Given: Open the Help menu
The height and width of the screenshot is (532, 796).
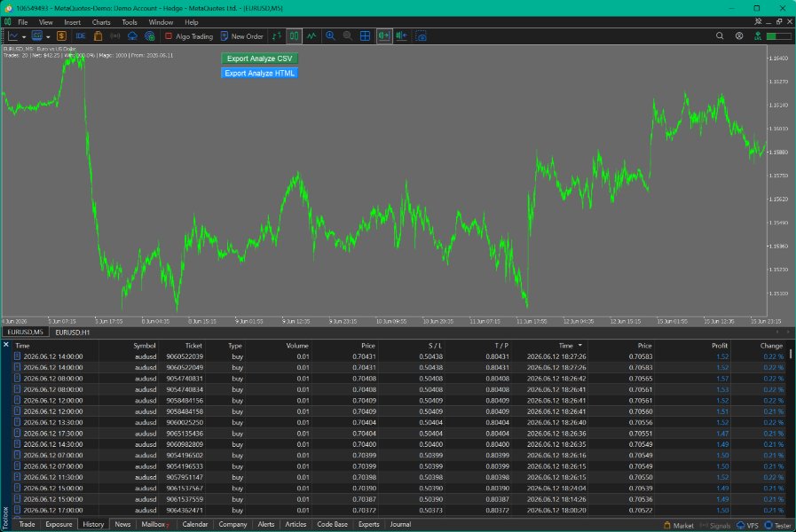Looking at the screenshot, I should (x=192, y=22).
